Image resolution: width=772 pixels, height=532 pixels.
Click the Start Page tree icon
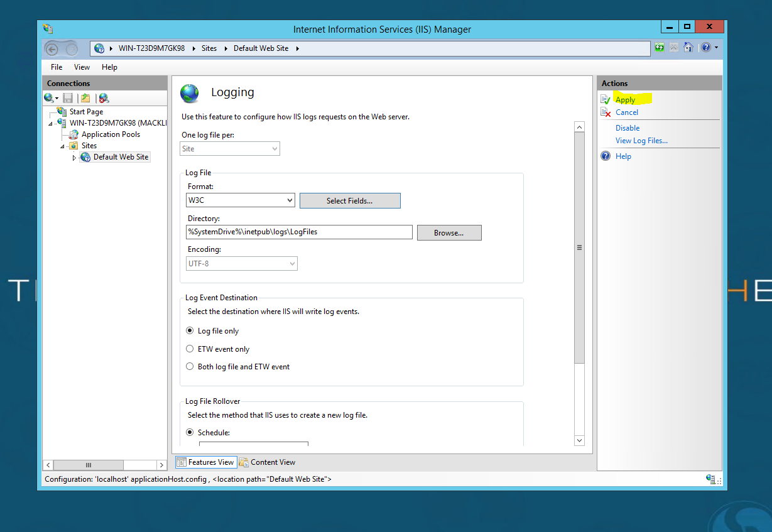[62, 111]
